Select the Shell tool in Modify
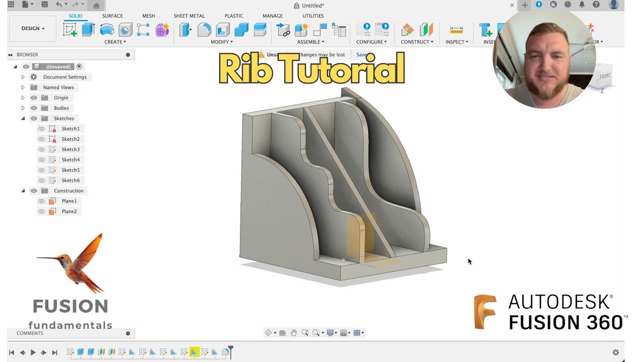Viewport: 644px width, 362px height. click(223, 30)
